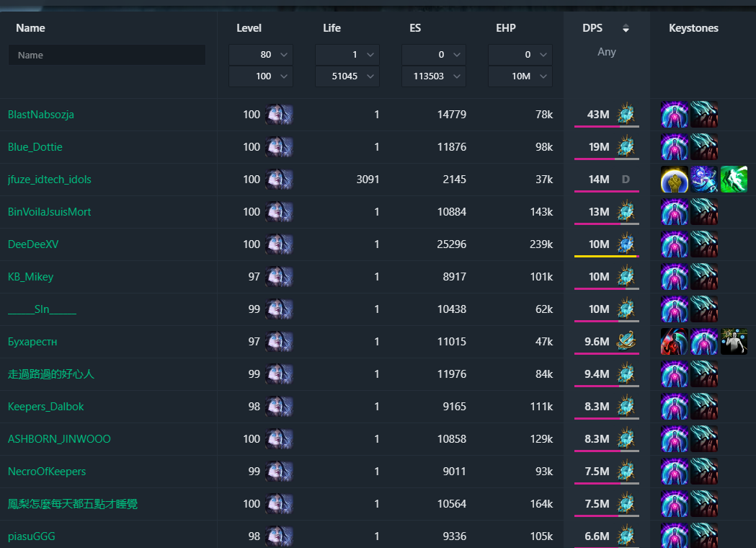Click the 6.6M DPS value for piasuGGG
756x548 pixels.
click(x=597, y=536)
